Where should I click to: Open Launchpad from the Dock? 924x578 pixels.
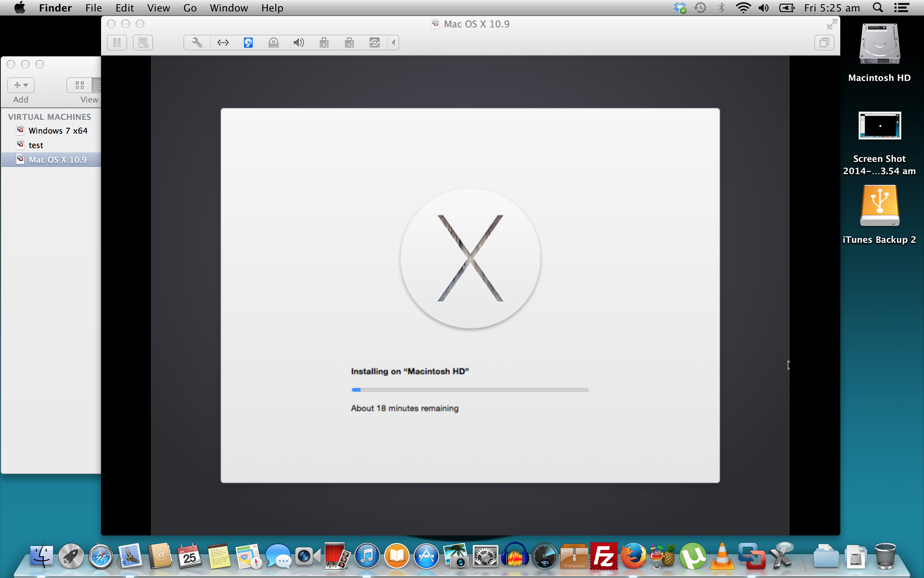pyautogui.click(x=71, y=556)
